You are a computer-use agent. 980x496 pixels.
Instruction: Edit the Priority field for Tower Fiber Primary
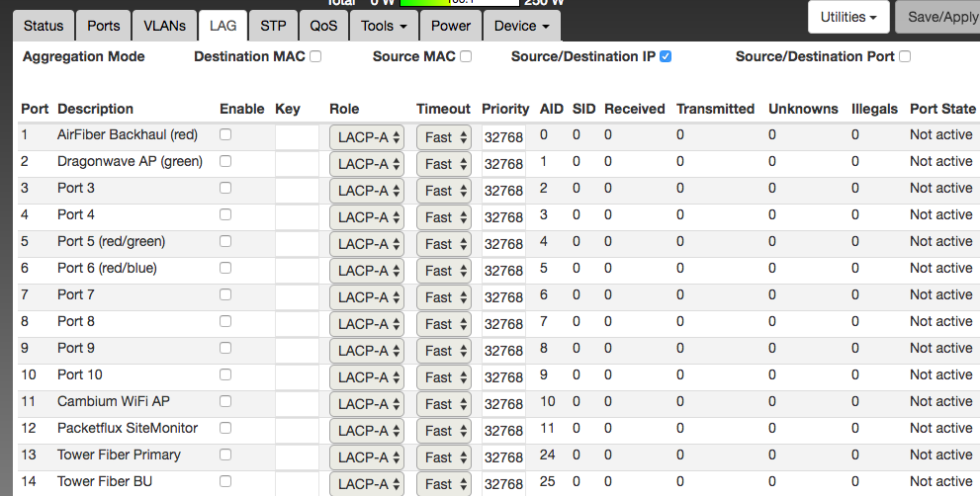[503, 456]
